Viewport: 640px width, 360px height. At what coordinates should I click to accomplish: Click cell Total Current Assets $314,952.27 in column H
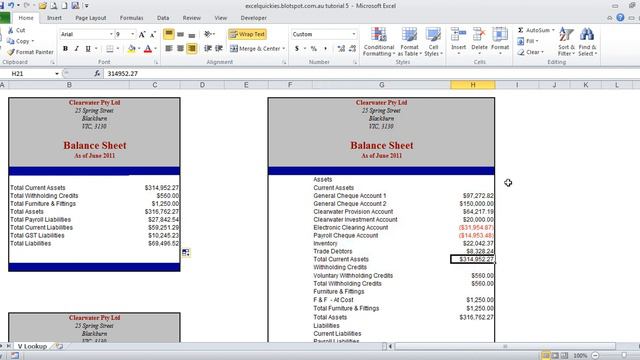point(473,259)
